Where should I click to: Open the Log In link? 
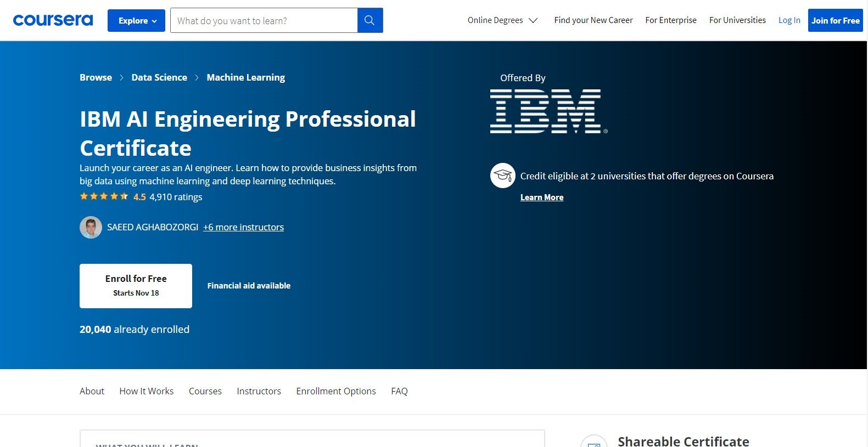[x=789, y=20]
